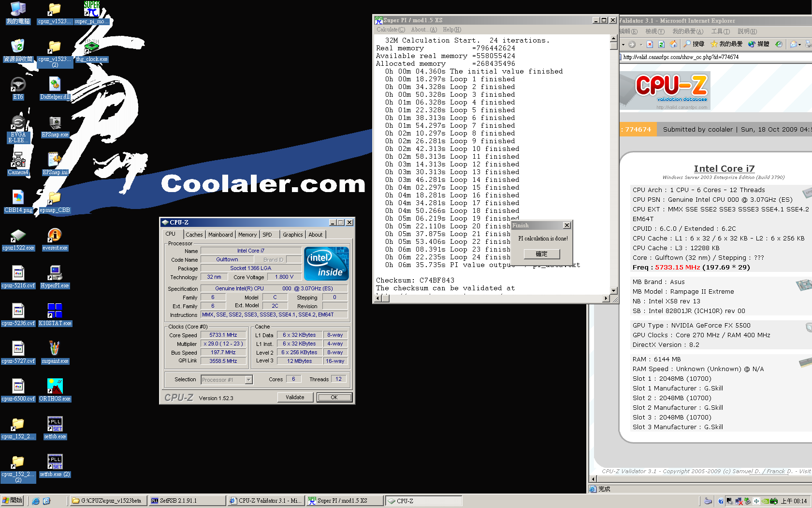This screenshot has height=508, width=812.
Task: Click the OK button in CPU-Z
Action: click(x=334, y=397)
